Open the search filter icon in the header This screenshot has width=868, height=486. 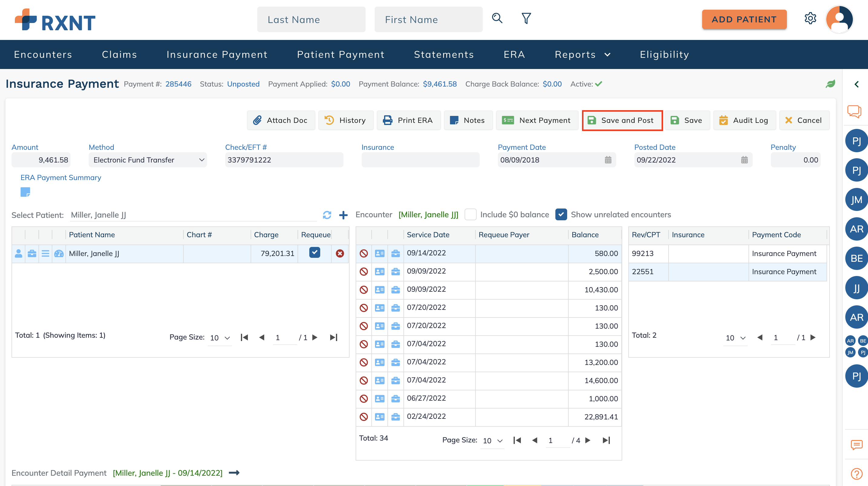coord(525,18)
